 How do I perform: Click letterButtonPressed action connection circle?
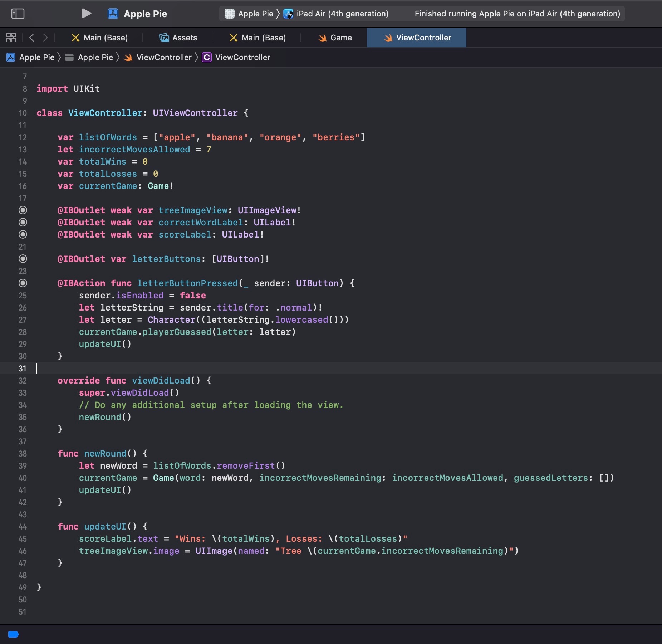coord(23,283)
